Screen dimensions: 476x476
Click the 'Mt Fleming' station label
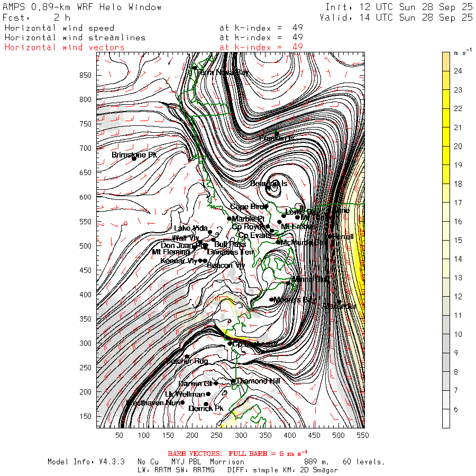(x=171, y=252)
